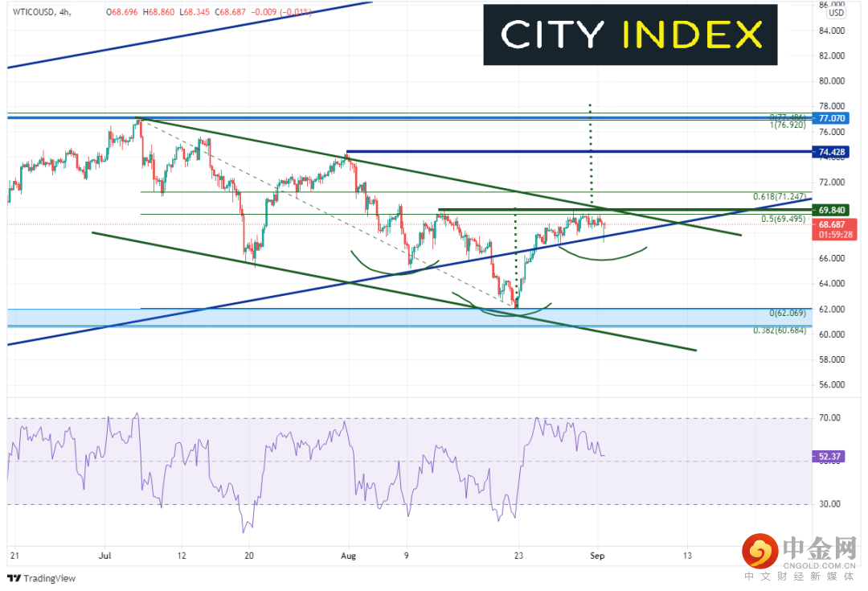Click the RSI 70.00 overbought level label
This screenshot has width=868, height=591.
coord(829,418)
